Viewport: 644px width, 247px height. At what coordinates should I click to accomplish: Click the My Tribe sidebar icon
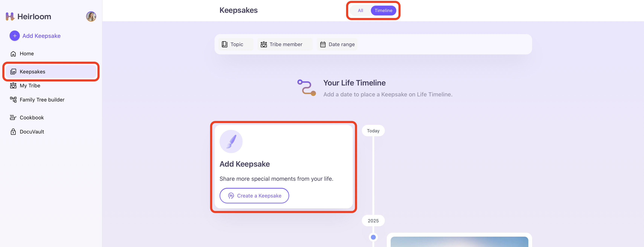(13, 86)
